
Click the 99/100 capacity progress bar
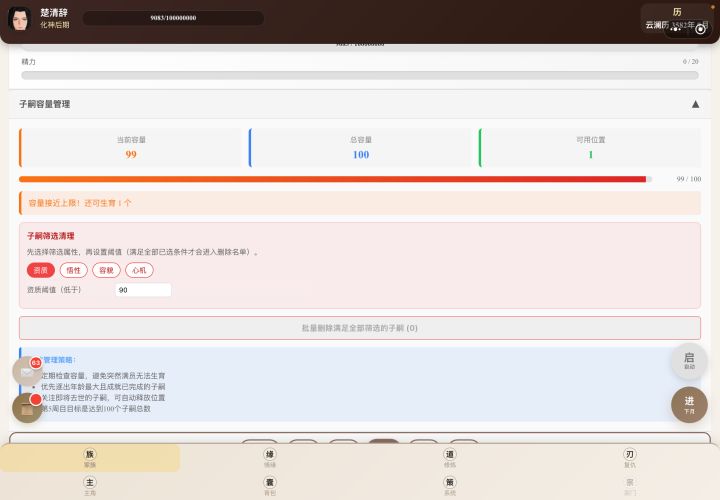click(x=335, y=179)
